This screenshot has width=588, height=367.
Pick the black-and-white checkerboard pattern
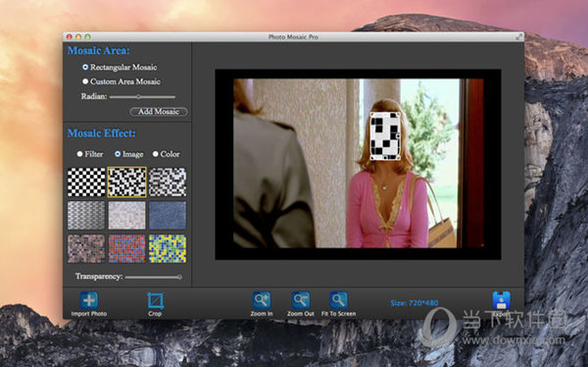click(x=86, y=183)
